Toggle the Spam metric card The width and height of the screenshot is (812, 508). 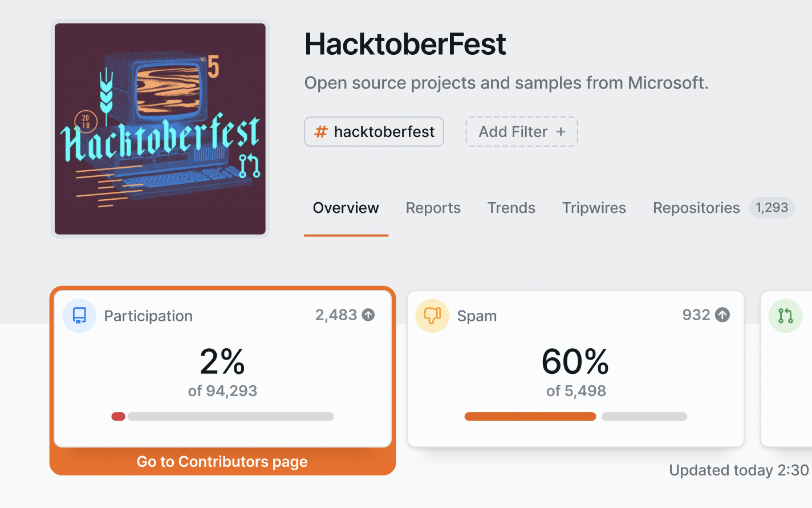click(575, 368)
